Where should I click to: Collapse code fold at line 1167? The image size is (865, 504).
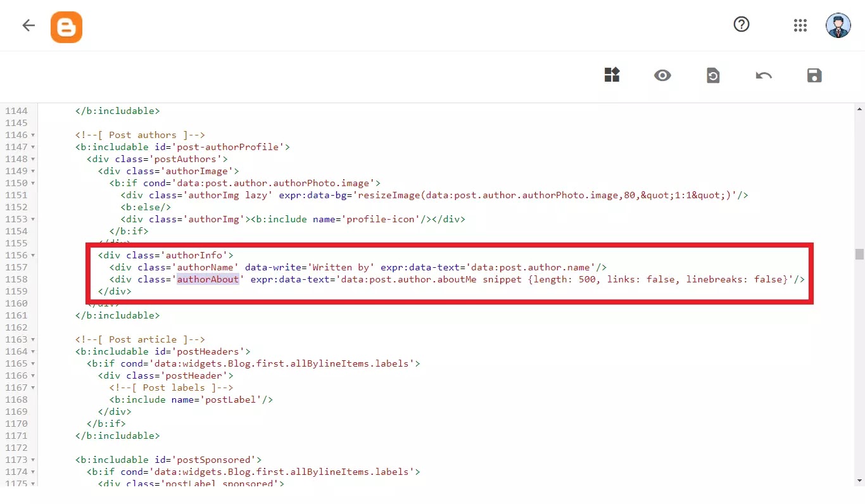(x=33, y=387)
